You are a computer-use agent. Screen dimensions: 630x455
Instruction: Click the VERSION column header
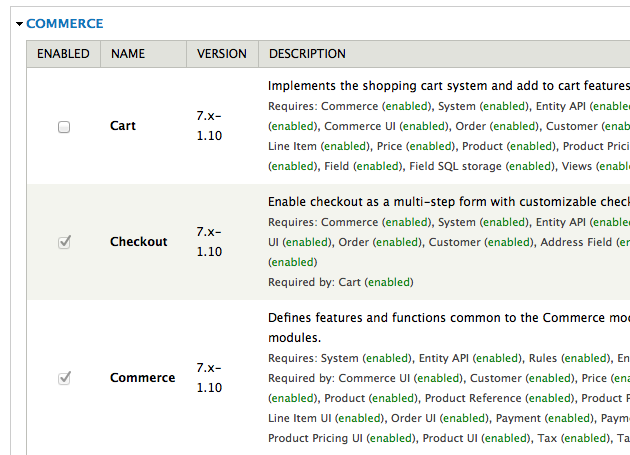click(x=222, y=54)
